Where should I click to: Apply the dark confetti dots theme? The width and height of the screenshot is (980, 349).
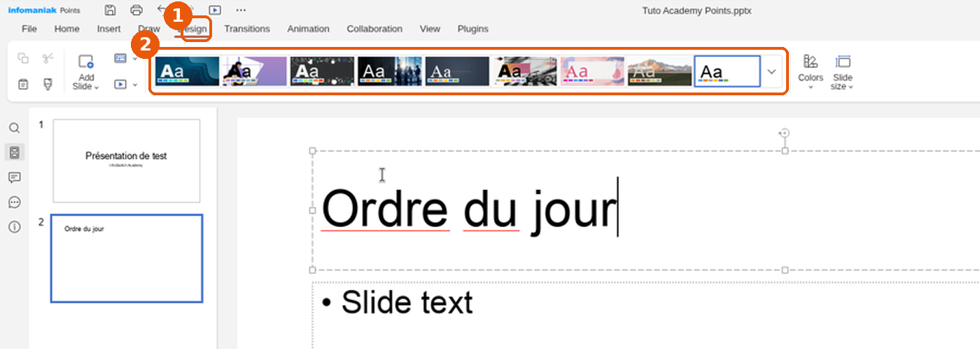pos(322,71)
